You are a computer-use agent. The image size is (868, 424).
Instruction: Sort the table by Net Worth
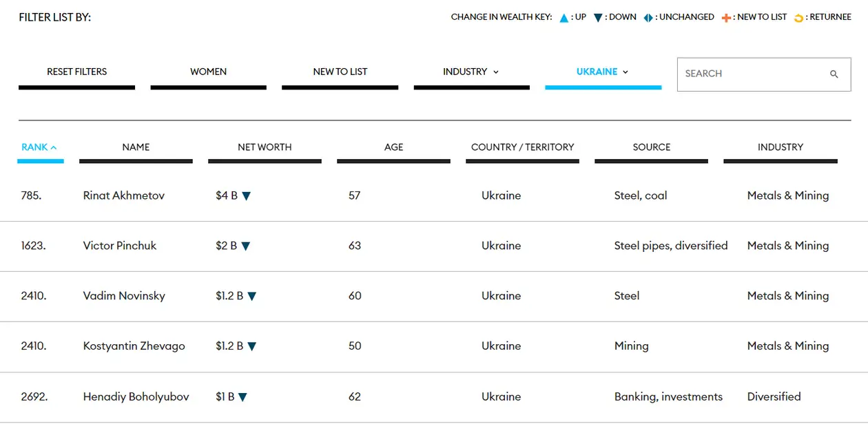pyautogui.click(x=265, y=147)
